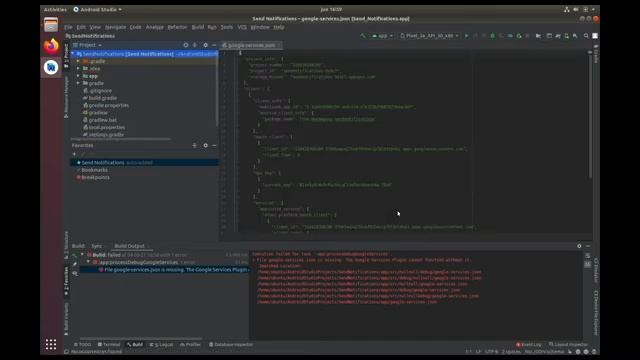Open the Navigate menu

pos(116,27)
